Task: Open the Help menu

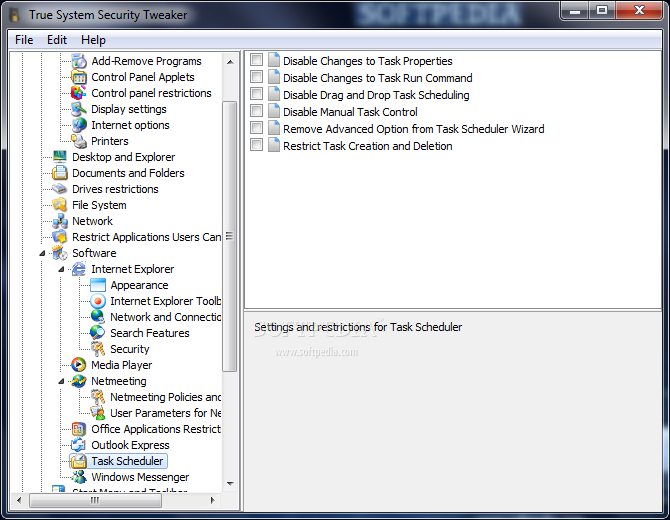Action: 93,40
